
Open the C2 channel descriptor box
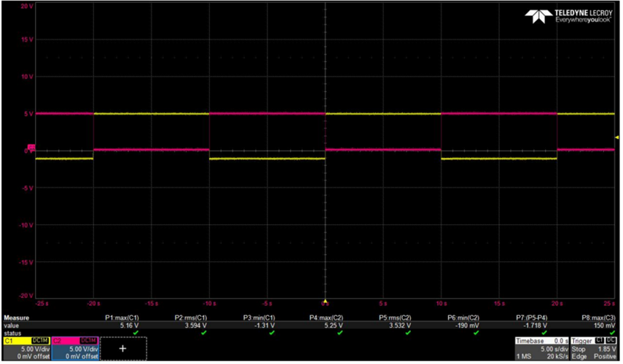[75, 349]
